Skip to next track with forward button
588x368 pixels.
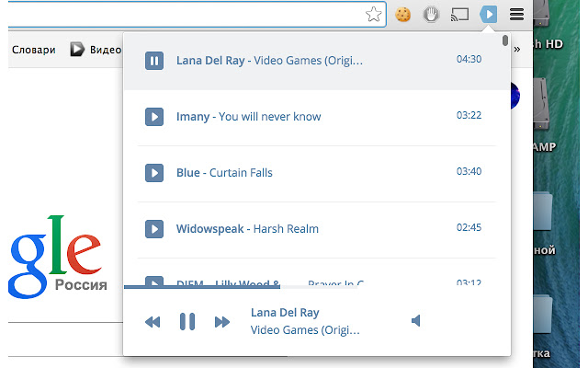pyautogui.click(x=222, y=322)
